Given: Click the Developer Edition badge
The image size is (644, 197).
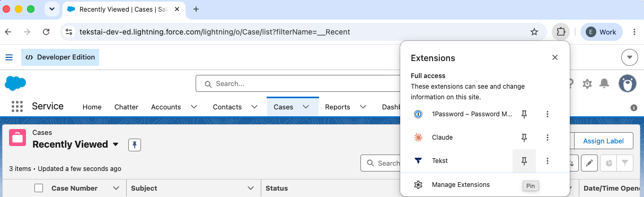Looking at the screenshot, I should pos(60,57).
